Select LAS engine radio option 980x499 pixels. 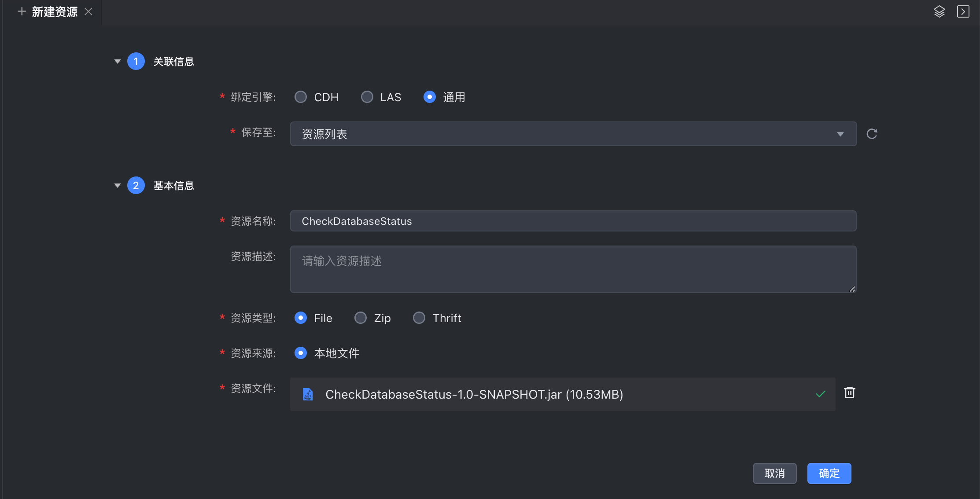pyautogui.click(x=367, y=97)
